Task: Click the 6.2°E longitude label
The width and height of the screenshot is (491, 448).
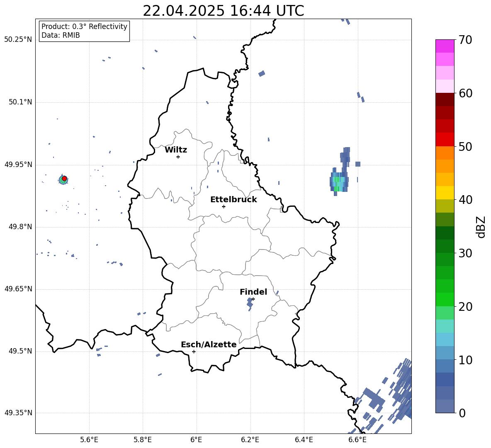Action: (250, 440)
